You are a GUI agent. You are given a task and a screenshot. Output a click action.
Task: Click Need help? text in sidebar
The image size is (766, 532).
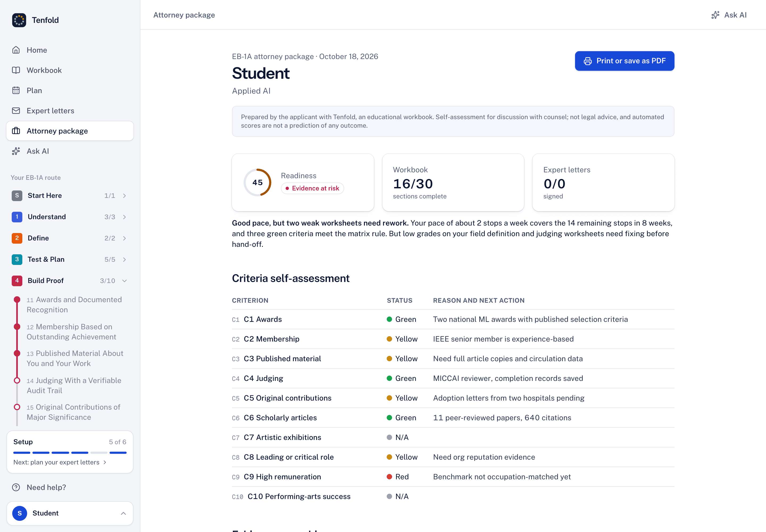(46, 487)
